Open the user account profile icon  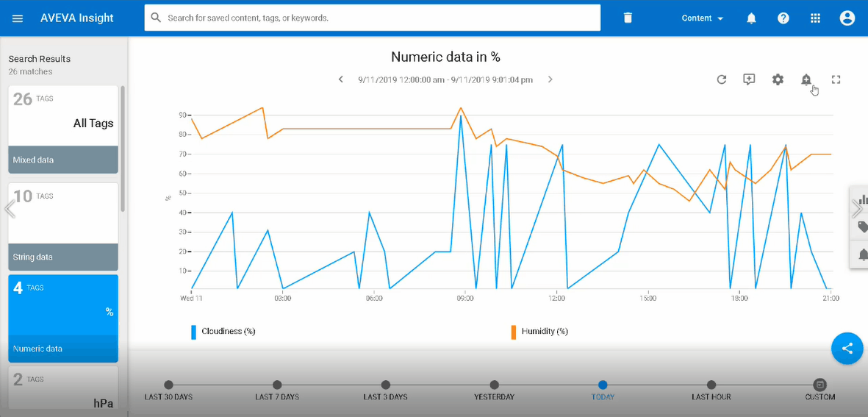847,18
